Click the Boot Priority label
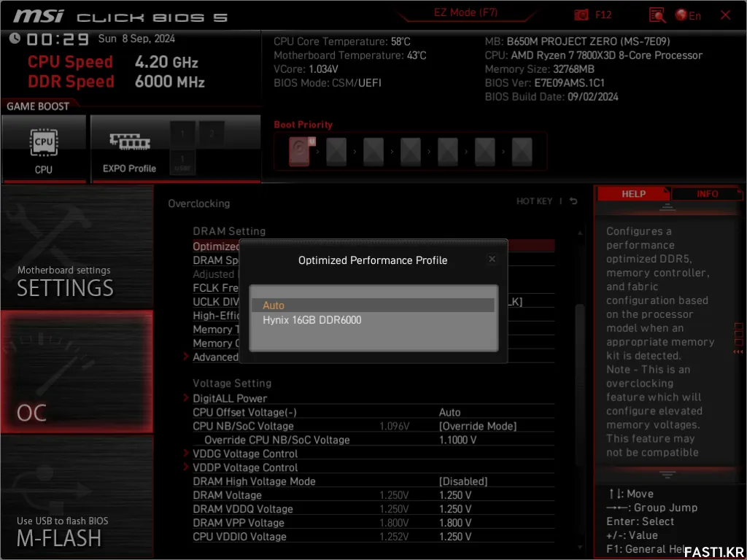747x560 pixels. (x=303, y=125)
